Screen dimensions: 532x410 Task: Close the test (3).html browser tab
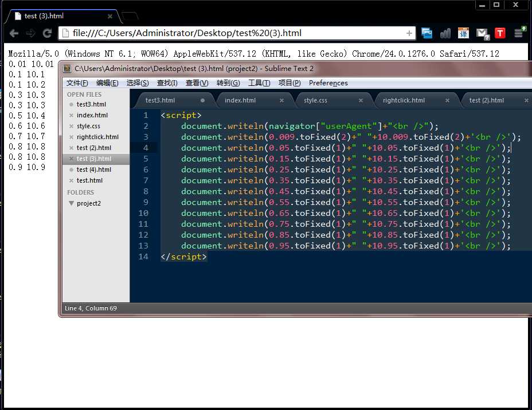110,16
